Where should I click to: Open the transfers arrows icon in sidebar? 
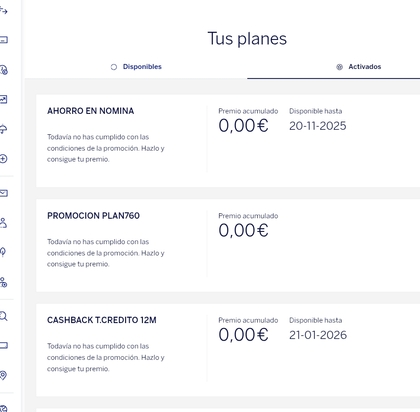click(x=3, y=11)
